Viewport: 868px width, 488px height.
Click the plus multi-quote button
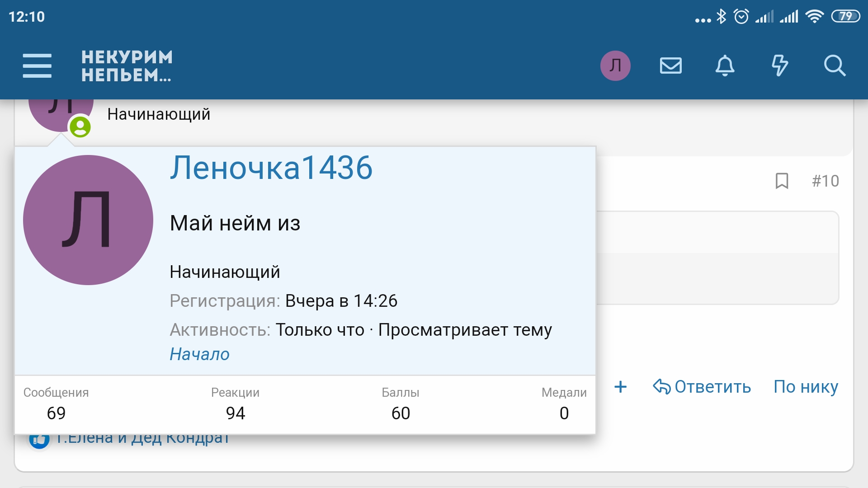(x=620, y=387)
